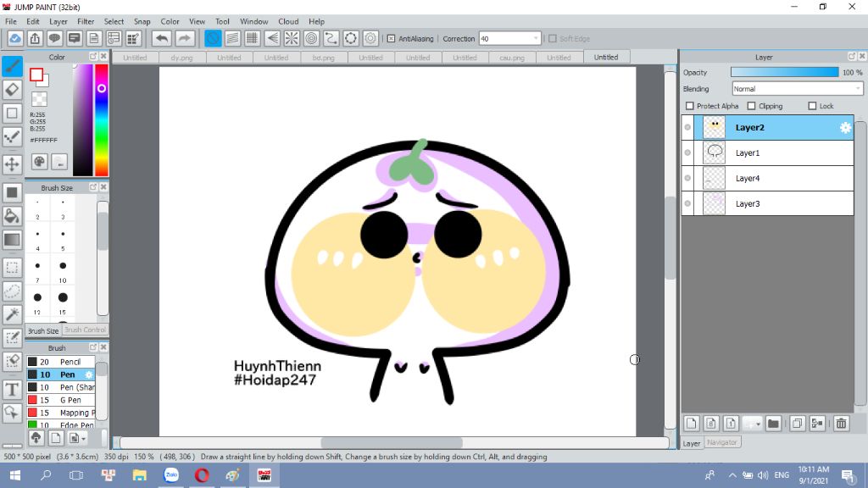Image resolution: width=868 pixels, height=488 pixels.
Task: Enable vanishing point snap
Action: coord(272,38)
